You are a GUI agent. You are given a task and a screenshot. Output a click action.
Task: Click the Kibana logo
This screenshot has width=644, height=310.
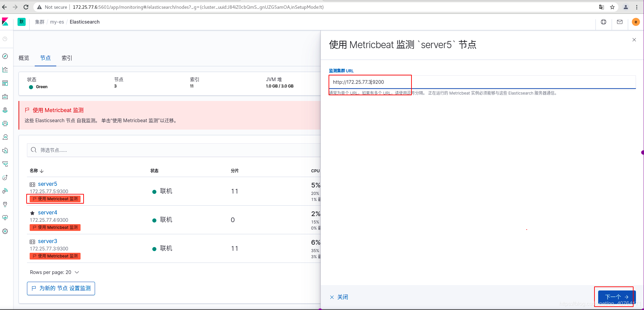[5, 22]
